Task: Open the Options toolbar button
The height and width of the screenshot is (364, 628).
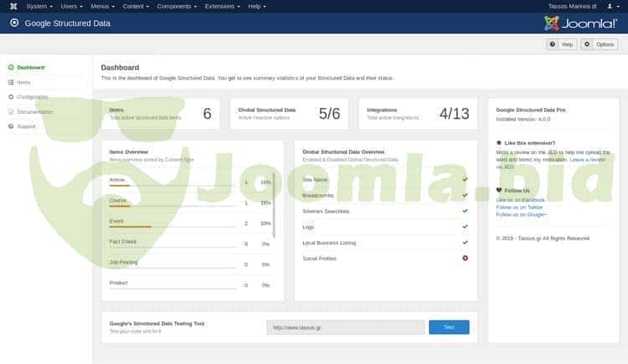Action: [600, 44]
